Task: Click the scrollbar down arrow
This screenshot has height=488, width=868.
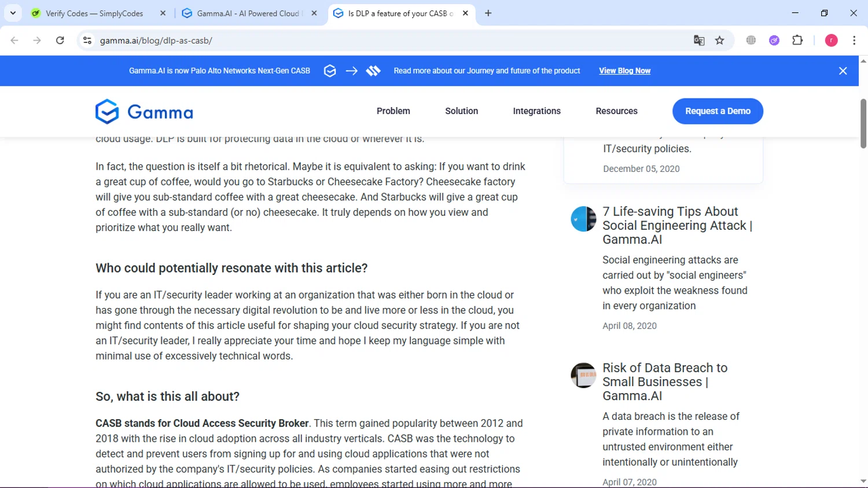Action: [x=863, y=482]
